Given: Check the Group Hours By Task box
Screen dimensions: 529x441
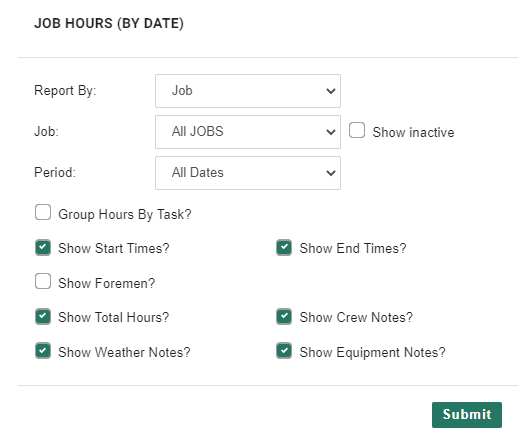Looking at the screenshot, I should (43, 212).
